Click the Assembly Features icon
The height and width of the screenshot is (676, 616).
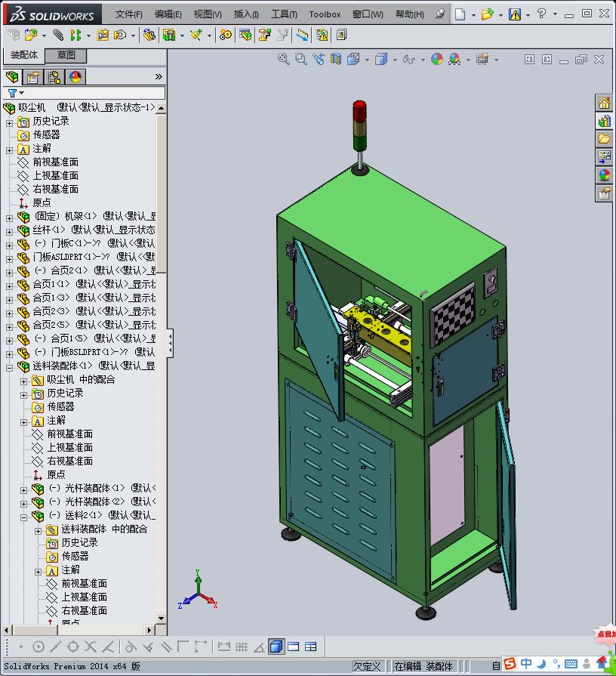pos(169,35)
